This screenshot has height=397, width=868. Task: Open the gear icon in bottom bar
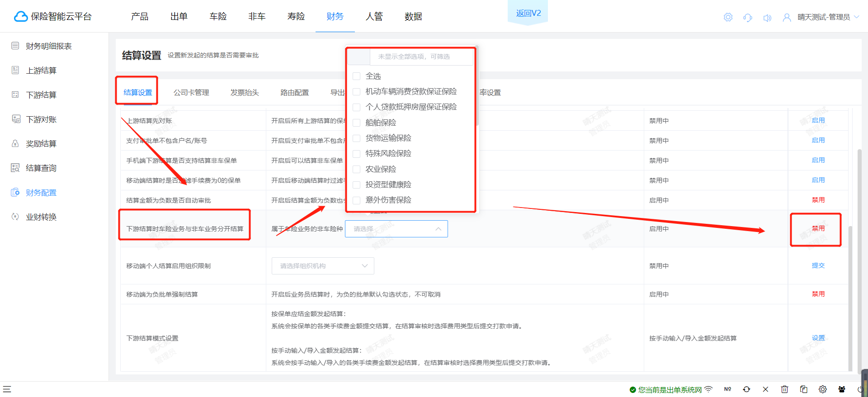coord(822,389)
